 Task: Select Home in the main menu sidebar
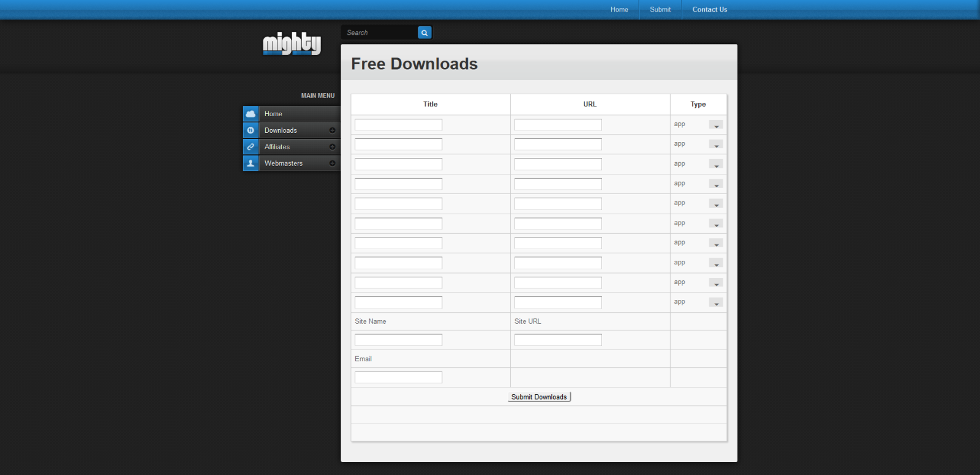[273, 114]
